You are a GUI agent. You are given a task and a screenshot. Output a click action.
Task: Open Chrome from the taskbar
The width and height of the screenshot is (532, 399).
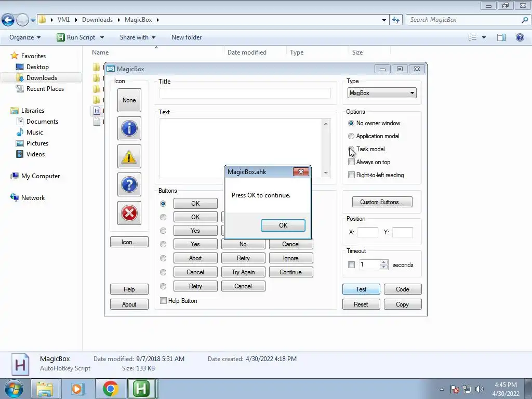110,389
